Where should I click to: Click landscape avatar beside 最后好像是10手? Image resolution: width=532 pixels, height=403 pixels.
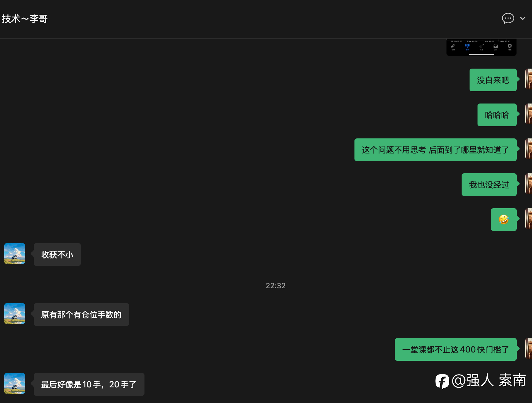click(x=15, y=383)
